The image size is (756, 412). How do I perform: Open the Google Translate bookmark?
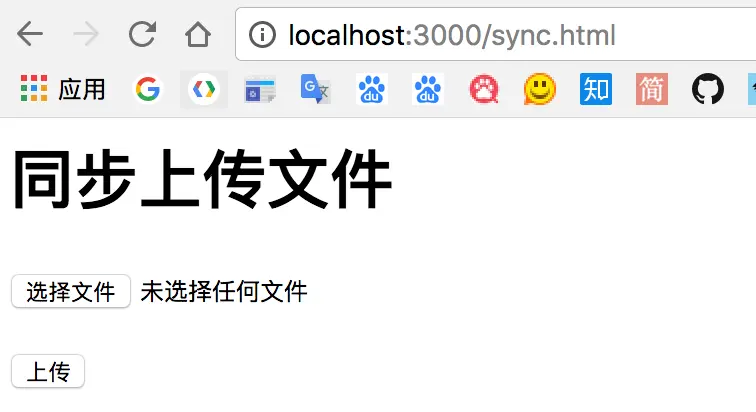point(315,89)
